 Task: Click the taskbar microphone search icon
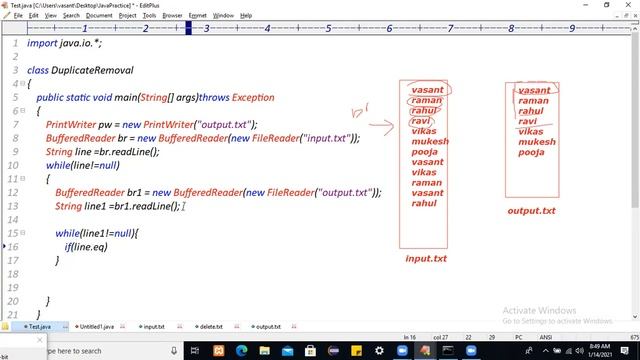pos(174,351)
